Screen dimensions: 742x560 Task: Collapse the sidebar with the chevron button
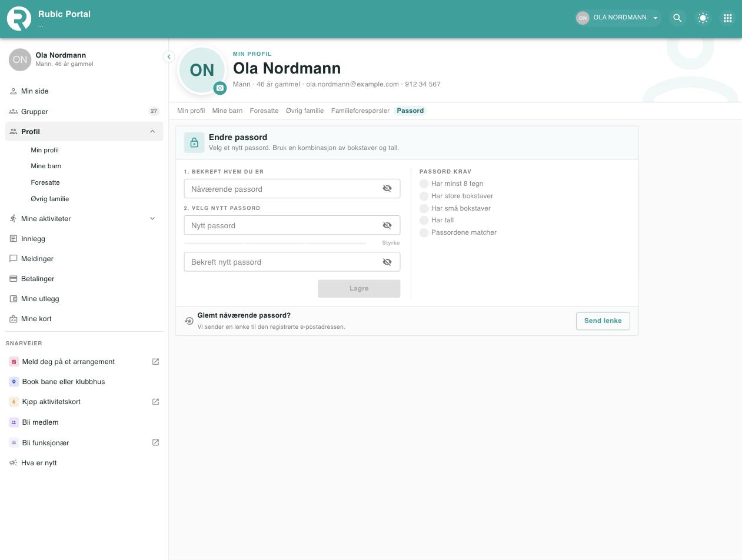169,57
